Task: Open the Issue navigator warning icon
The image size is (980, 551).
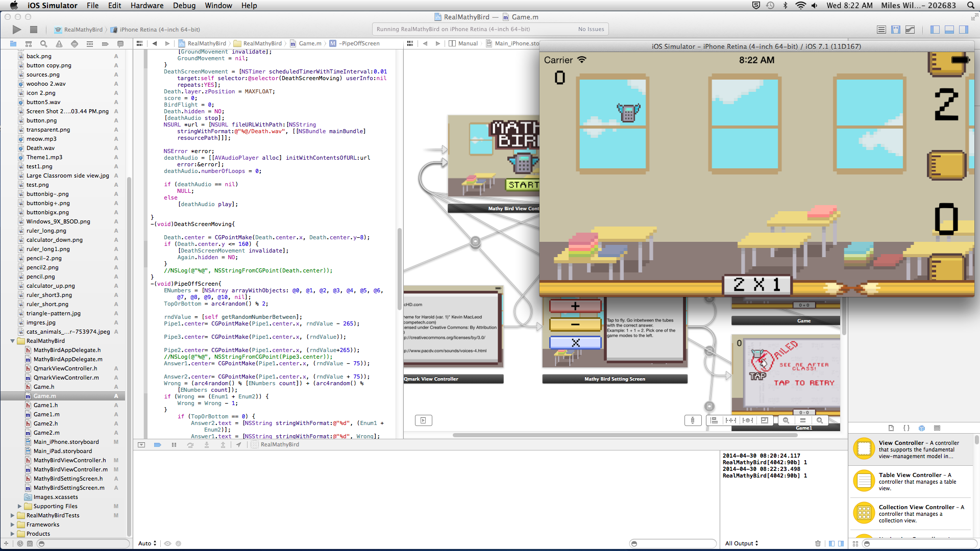Action: [x=59, y=44]
